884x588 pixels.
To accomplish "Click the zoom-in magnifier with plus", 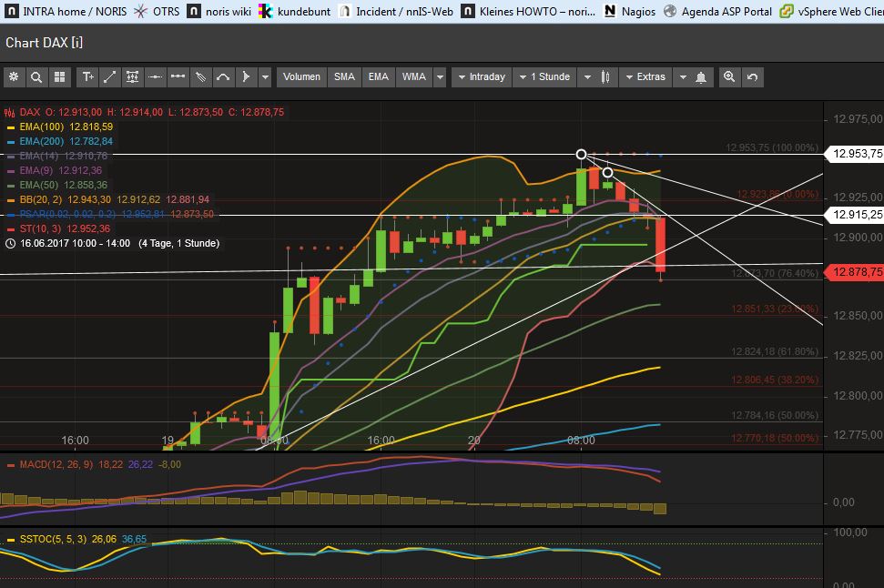I will click(729, 77).
